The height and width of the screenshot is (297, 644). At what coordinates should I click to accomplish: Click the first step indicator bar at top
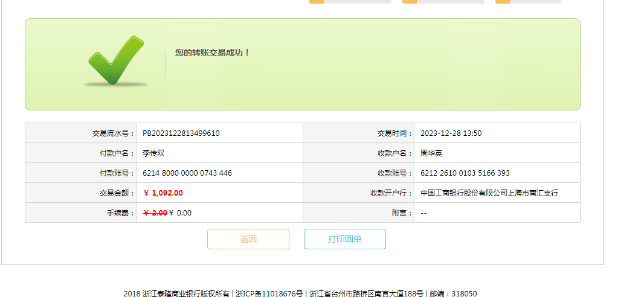point(350,1)
